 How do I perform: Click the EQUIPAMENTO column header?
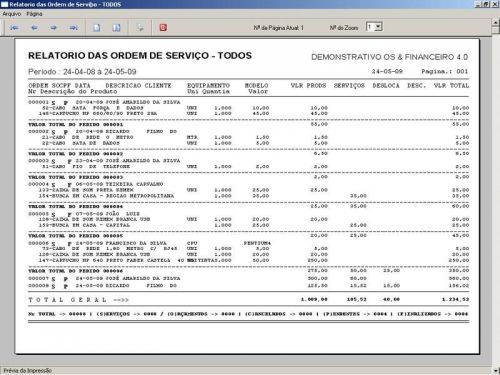pos(208,86)
